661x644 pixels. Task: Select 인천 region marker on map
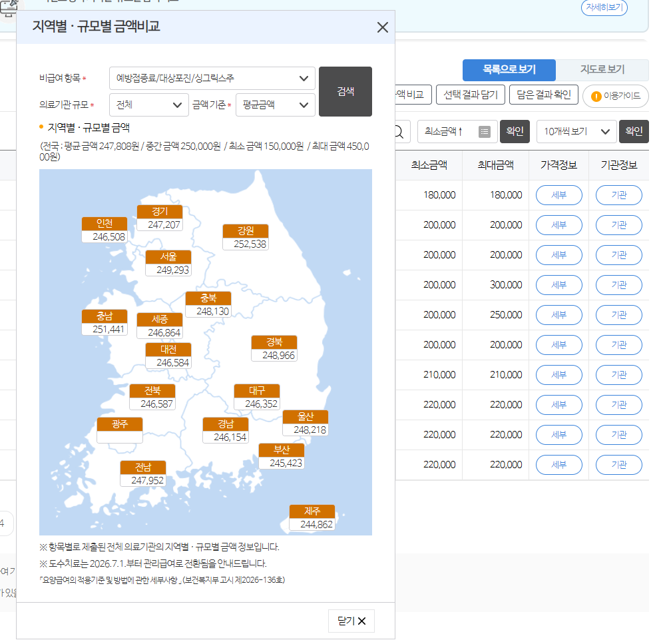pos(105,230)
